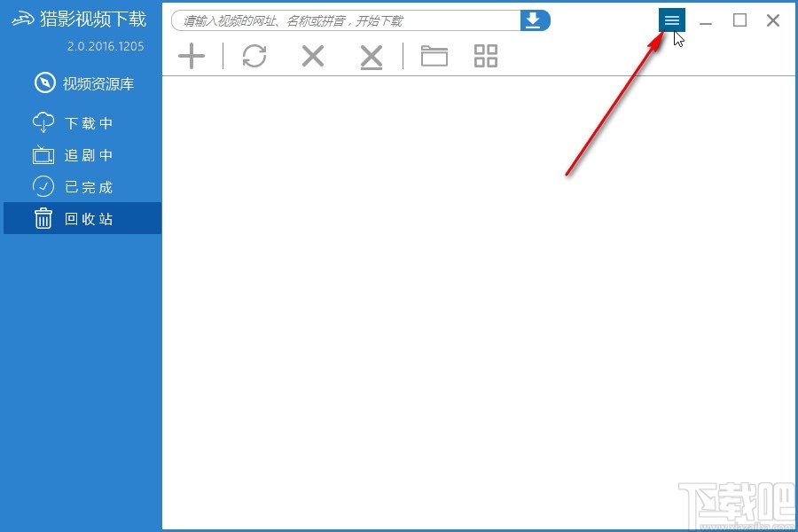Screen dimensions: 798x532
Task: Click the plus icon to add a download
Action: (x=192, y=56)
